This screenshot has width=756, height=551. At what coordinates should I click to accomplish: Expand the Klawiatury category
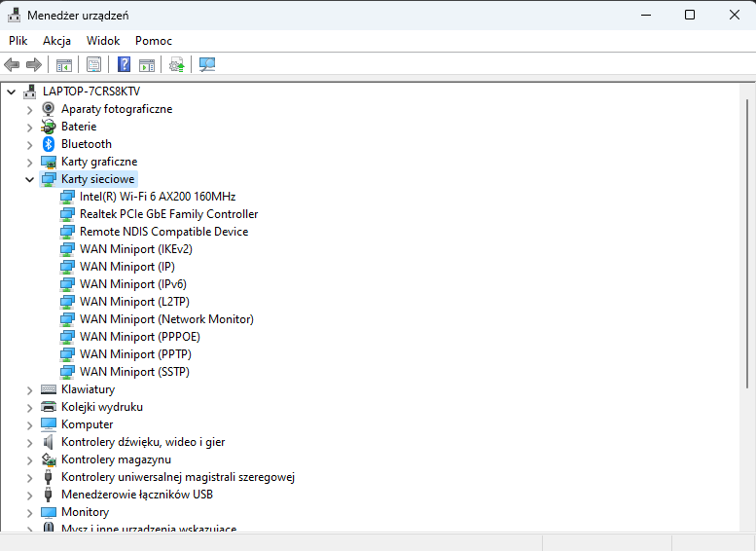(30, 390)
